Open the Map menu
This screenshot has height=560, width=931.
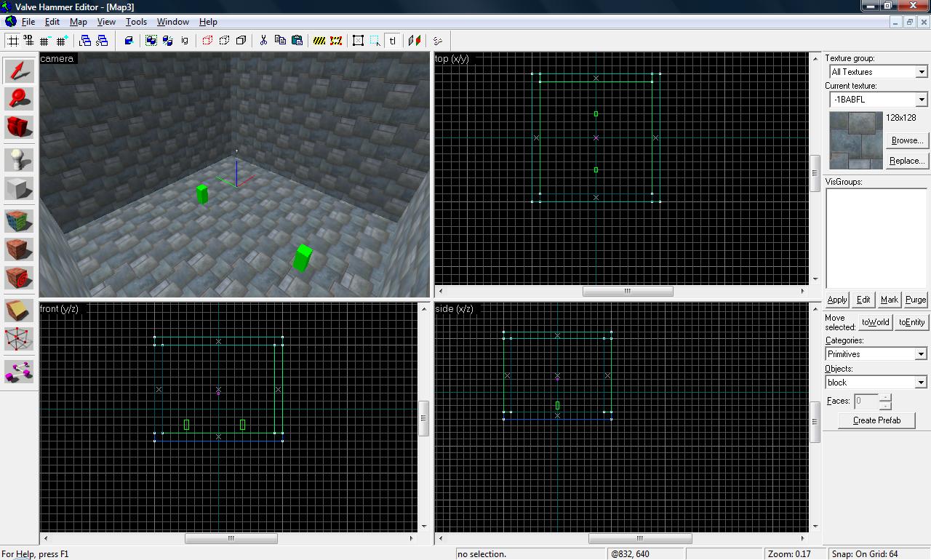(x=78, y=22)
